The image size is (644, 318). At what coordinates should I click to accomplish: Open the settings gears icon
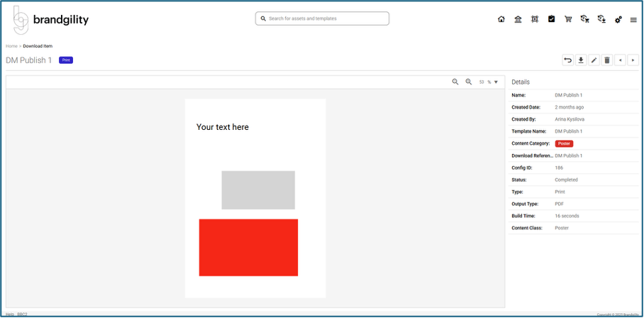coord(618,19)
